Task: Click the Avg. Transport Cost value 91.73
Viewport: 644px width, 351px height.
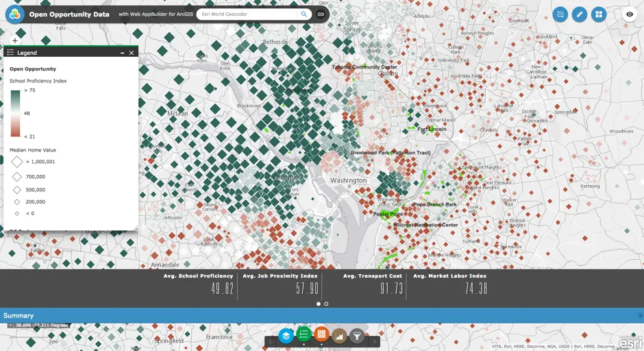Action: (x=391, y=289)
